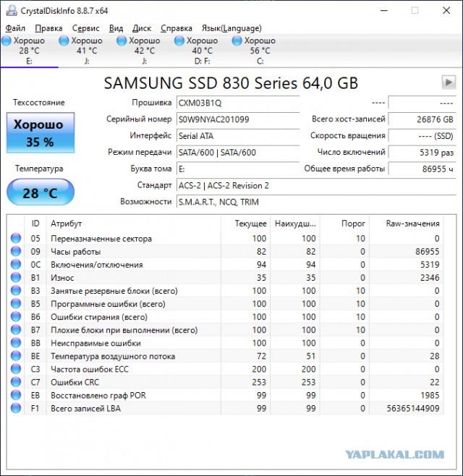Viewport: 463px width, 476px height.
Task: Select the 42 °C disk J: tab
Action: [x=145, y=51]
